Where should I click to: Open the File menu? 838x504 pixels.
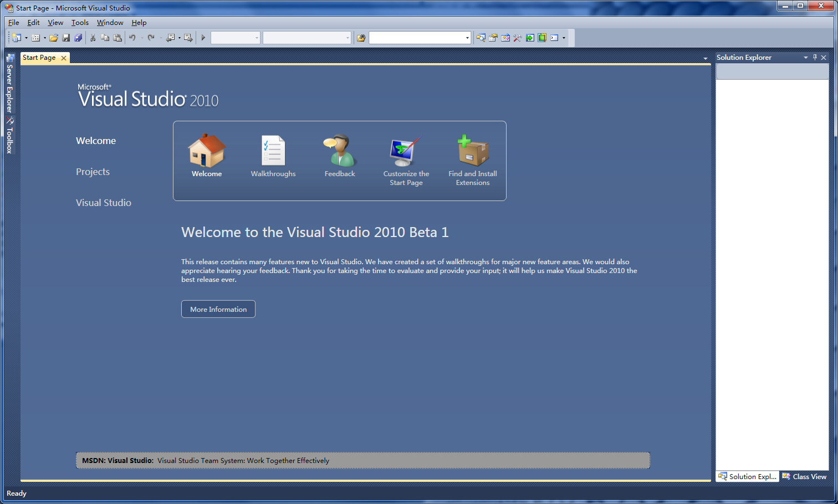pos(14,23)
